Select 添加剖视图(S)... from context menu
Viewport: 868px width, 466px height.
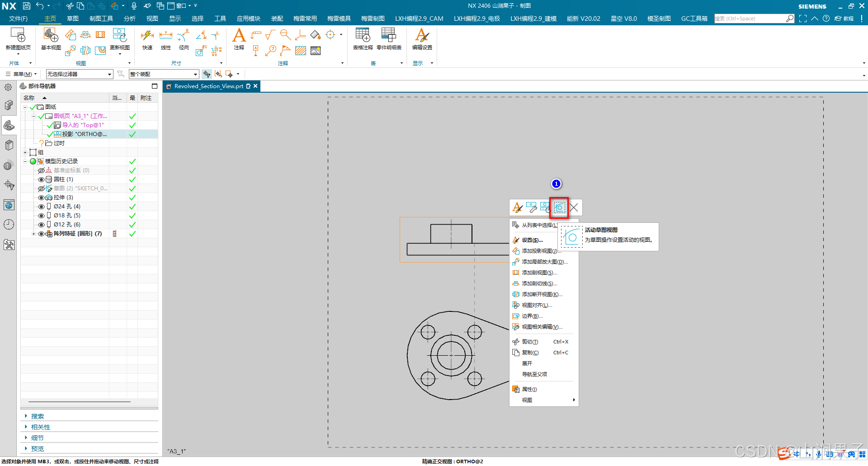click(544, 273)
